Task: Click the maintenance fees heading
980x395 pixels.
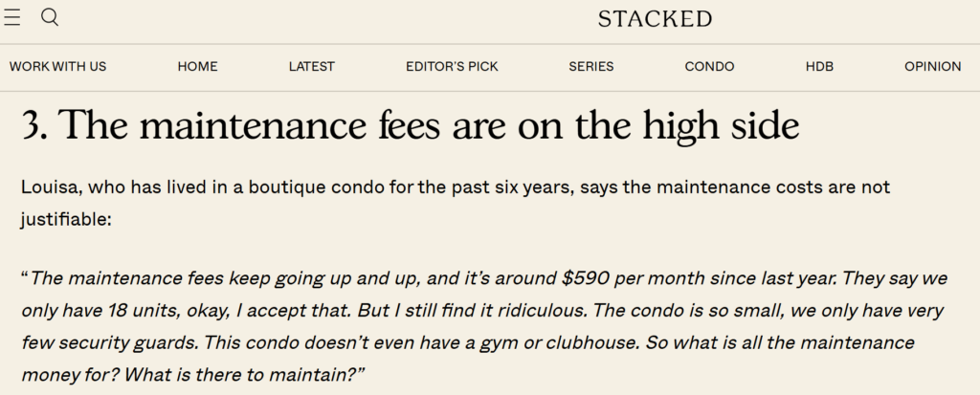Action: tap(410, 125)
